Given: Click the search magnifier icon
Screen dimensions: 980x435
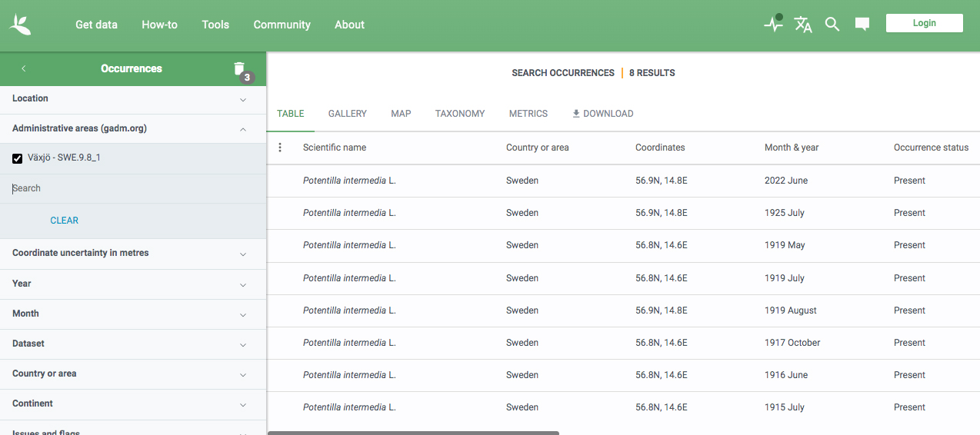Looking at the screenshot, I should click(x=832, y=25).
